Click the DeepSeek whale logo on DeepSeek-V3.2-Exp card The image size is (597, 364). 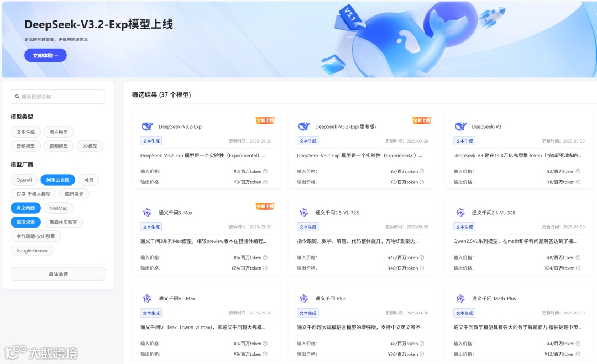(x=148, y=126)
